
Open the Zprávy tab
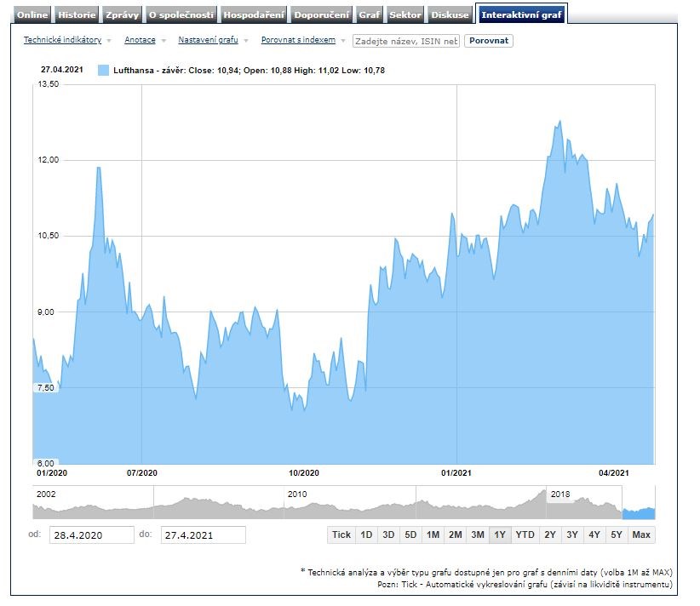(121, 14)
